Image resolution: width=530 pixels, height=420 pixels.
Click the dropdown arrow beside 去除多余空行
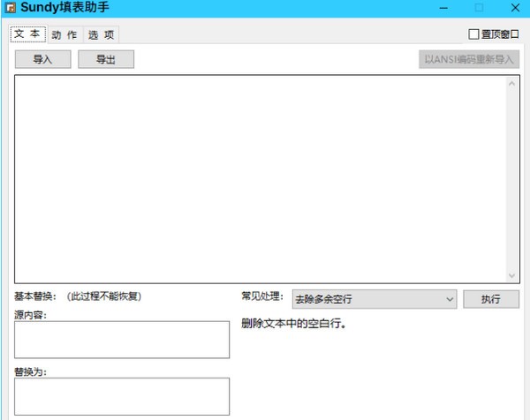click(x=448, y=299)
